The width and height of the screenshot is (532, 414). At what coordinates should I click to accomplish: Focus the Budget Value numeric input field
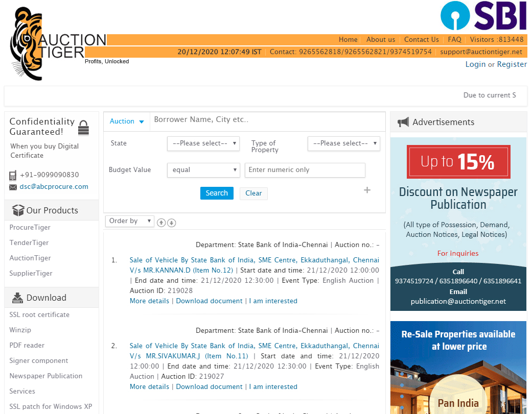(305, 170)
